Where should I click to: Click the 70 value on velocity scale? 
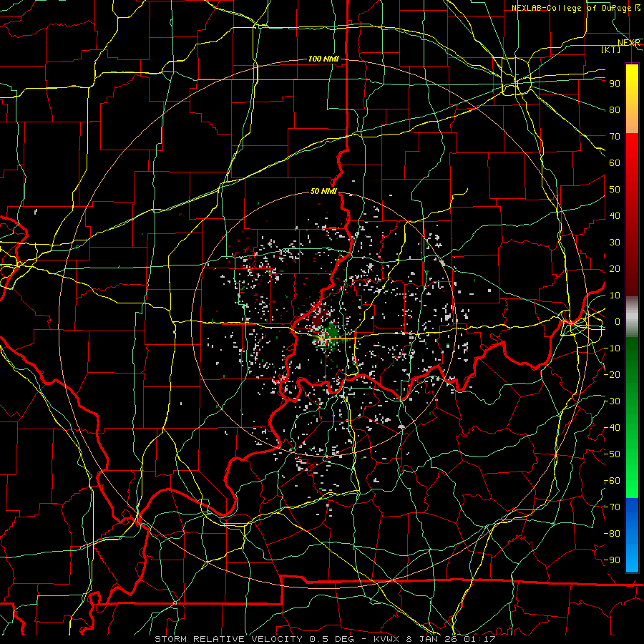coord(615,137)
